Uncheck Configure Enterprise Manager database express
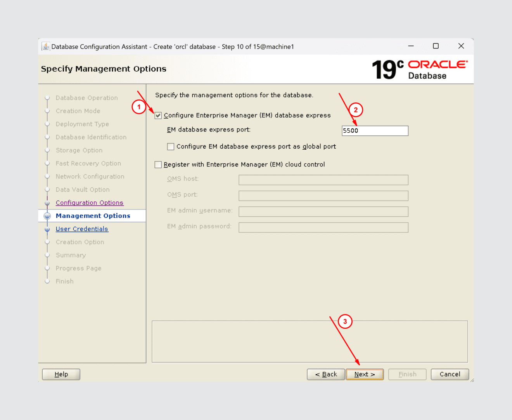Image resolution: width=512 pixels, height=420 pixels. pyautogui.click(x=158, y=115)
